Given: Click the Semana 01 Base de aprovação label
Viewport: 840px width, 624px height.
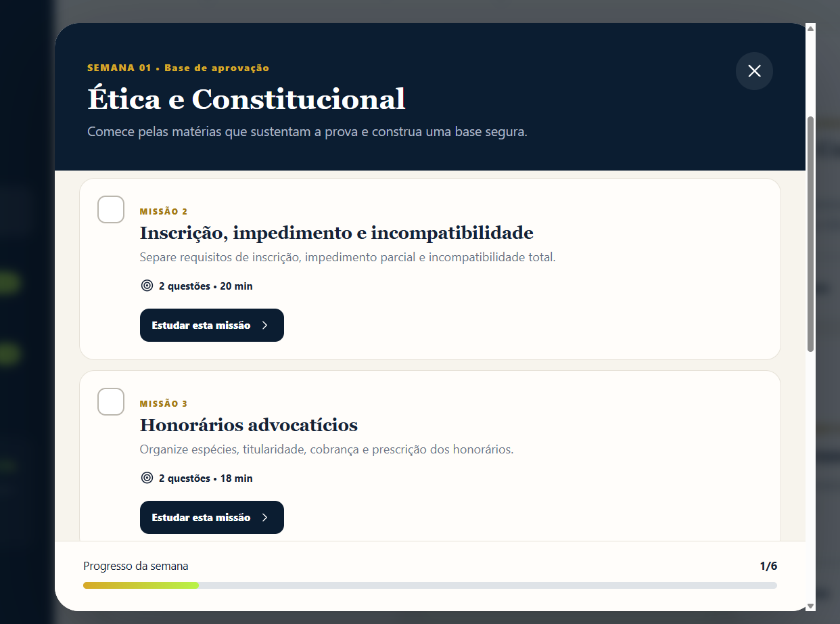Looking at the screenshot, I should pos(179,68).
